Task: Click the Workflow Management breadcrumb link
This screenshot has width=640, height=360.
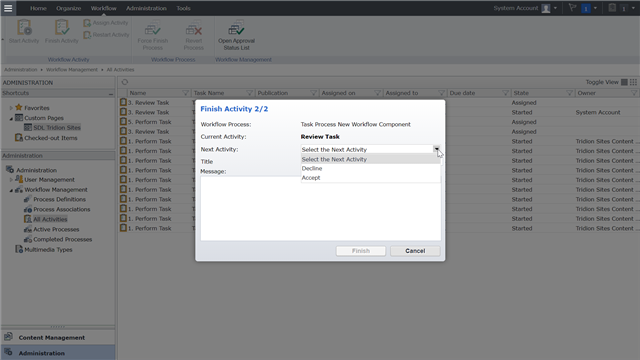Action: [72, 70]
